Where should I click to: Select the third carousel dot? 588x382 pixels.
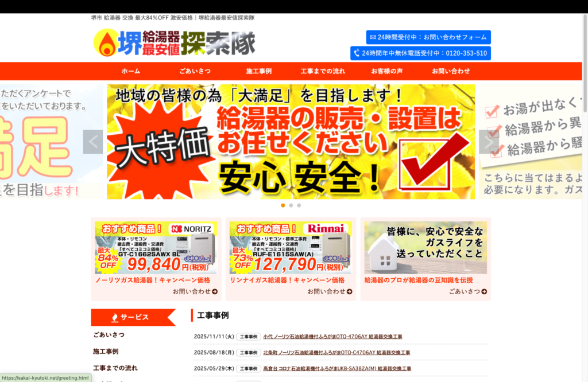299,205
